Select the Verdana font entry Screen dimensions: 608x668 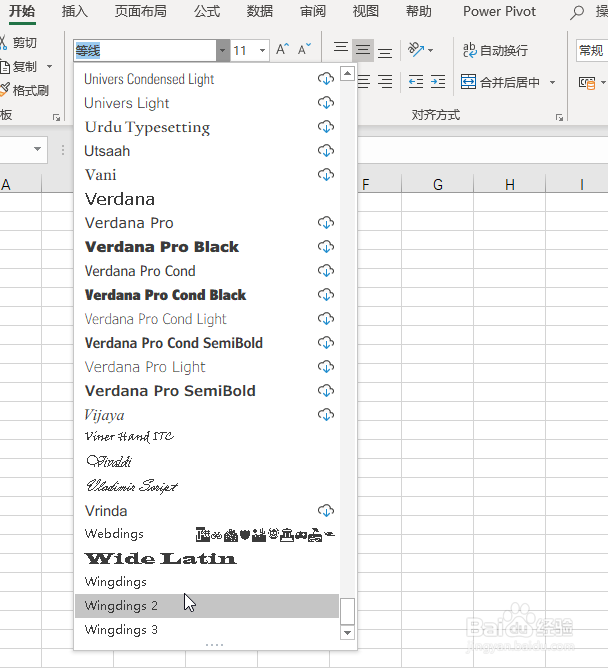click(x=207, y=199)
